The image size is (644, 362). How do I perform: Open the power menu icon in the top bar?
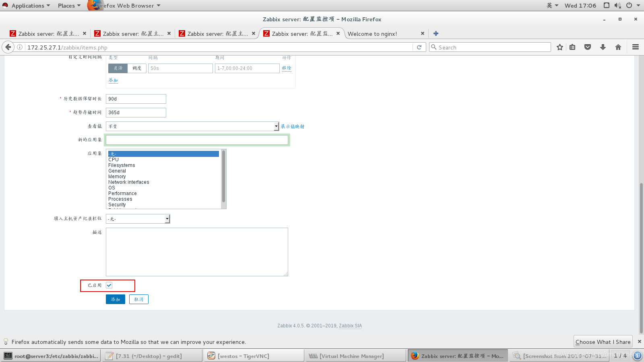(x=629, y=5)
